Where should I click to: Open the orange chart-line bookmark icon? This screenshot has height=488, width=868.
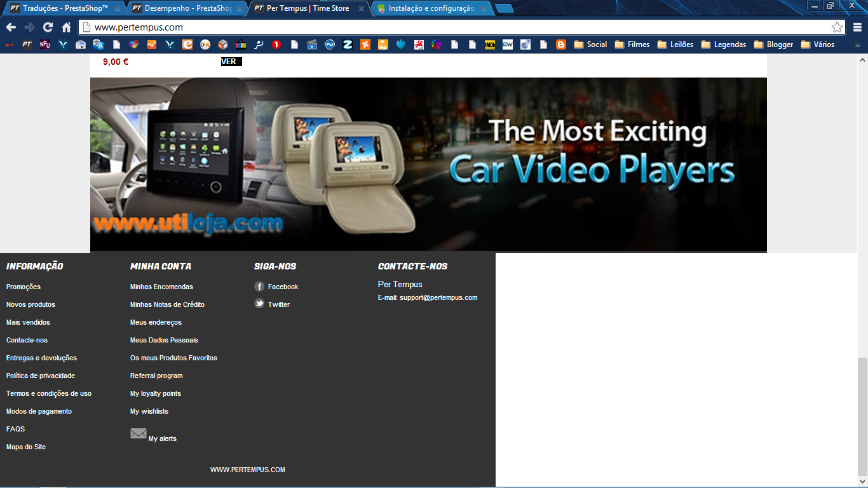(151, 44)
